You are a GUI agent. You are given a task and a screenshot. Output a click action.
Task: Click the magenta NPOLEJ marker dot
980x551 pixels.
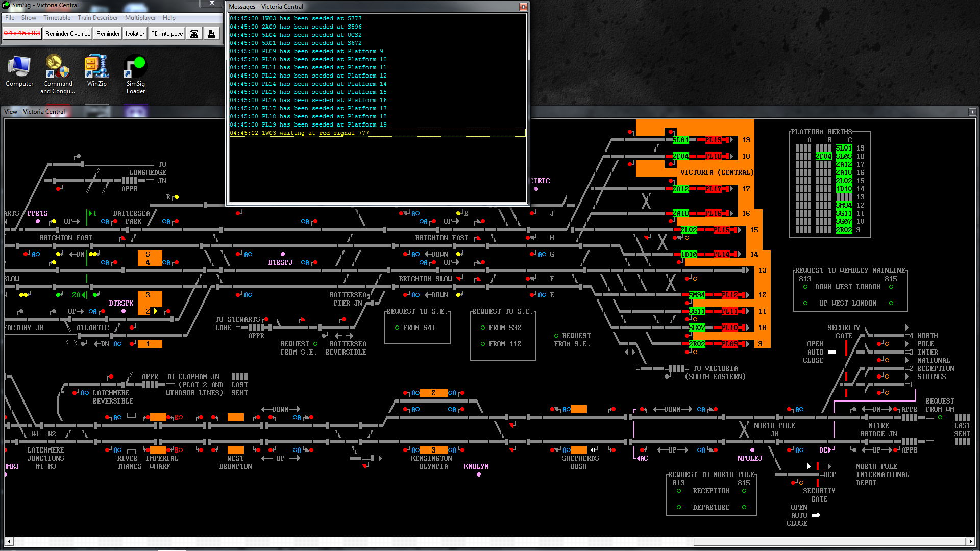[752, 450]
